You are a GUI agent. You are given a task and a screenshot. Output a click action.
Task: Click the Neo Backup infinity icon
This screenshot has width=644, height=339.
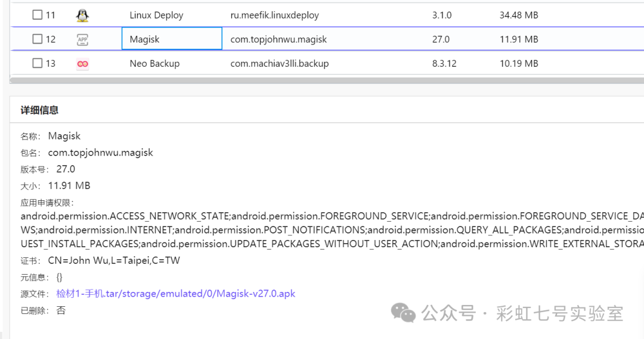tap(82, 64)
